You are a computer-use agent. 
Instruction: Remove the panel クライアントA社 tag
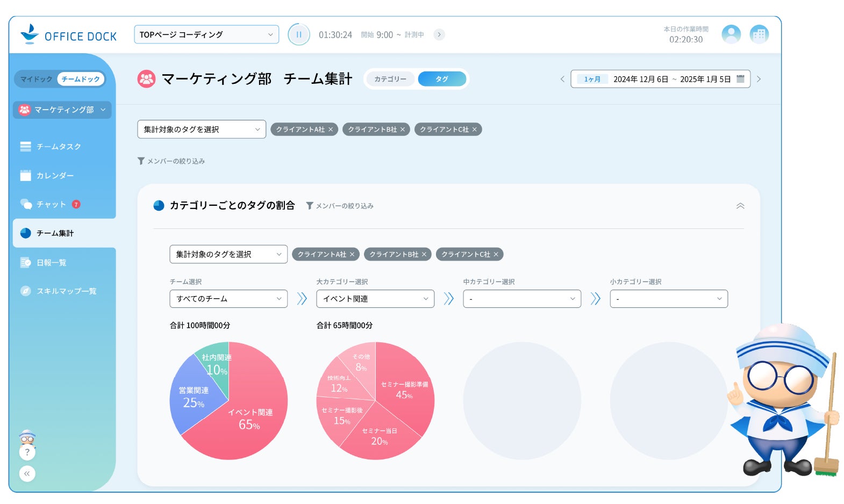pyautogui.click(x=352, y=254)
